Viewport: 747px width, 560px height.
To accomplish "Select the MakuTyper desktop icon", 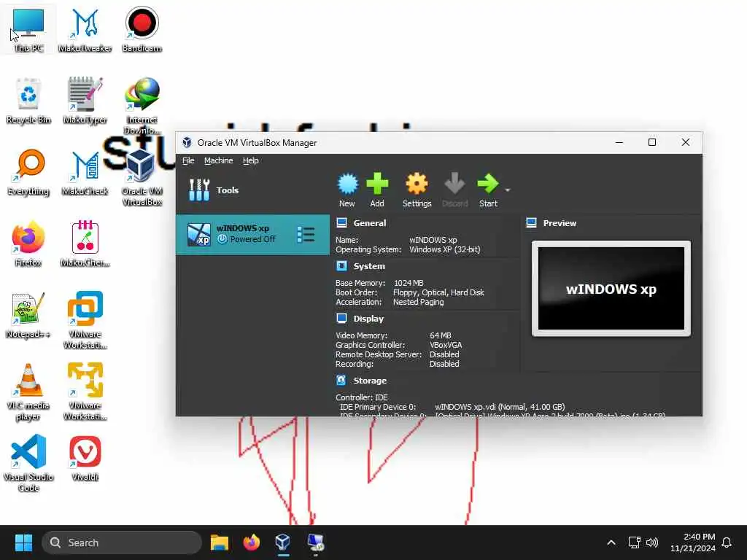I will point(85,101).
